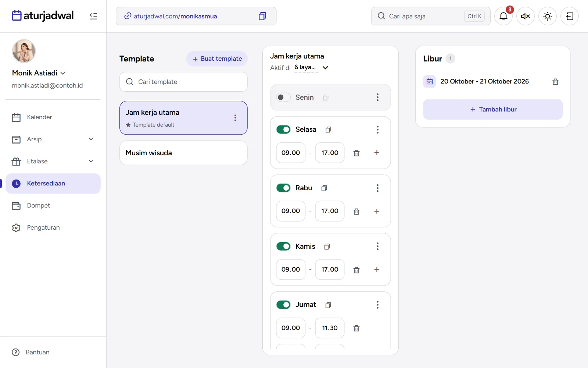Copy the aturjadwal.com/monikasmua link
Viewport: 588px width, 368px height.
(262, 16)
